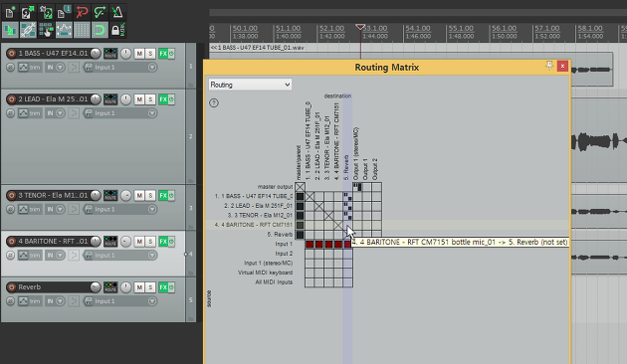Adjust volume knob on 1 BASS track
This screenshot has height=364, width=627.
click(96, 53)
